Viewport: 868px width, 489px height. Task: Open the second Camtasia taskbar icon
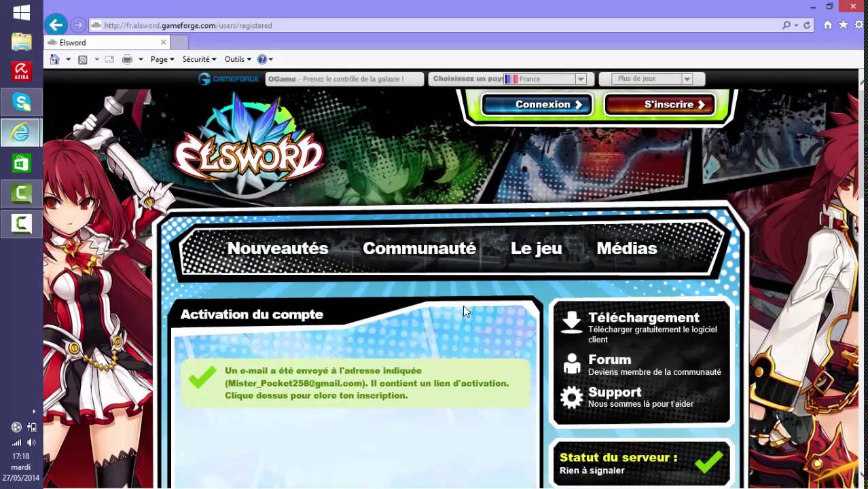[x=21, y=223]
